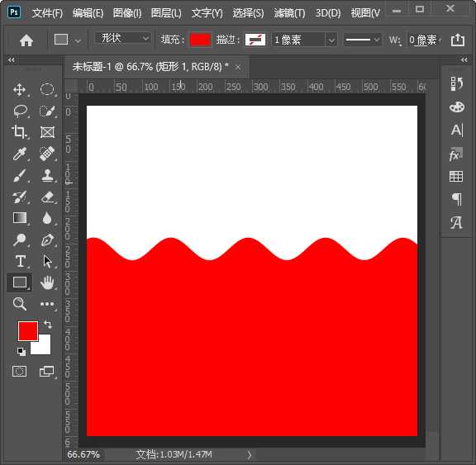
Task: Reset default foreground and background colors
Action: click(x=21, y=352)
